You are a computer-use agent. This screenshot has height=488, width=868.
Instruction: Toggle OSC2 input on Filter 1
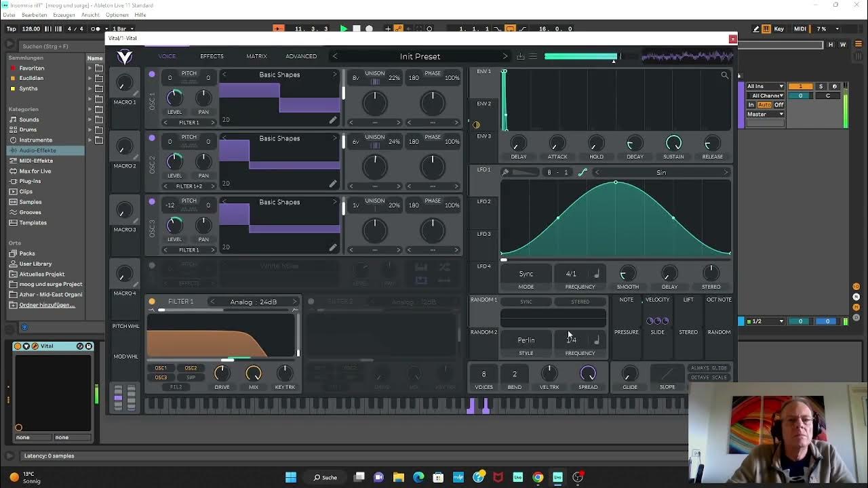tap(191, 368)
